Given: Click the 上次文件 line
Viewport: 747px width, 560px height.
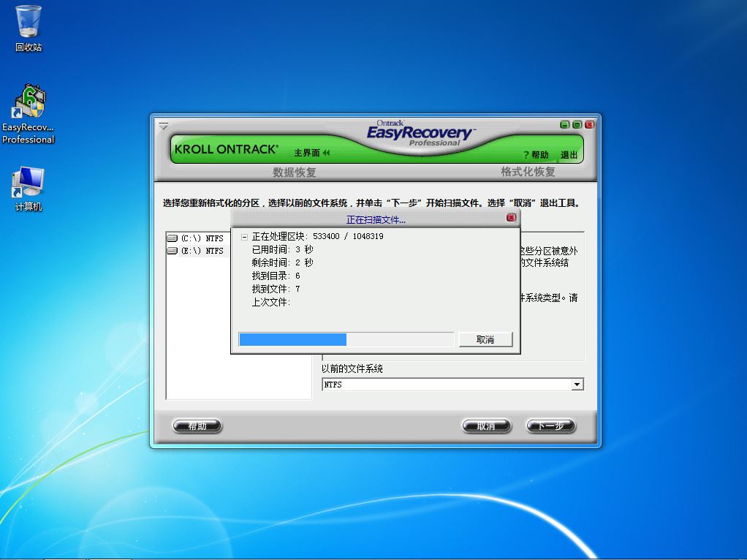Looking at the screenshot, I should (270, 302).
